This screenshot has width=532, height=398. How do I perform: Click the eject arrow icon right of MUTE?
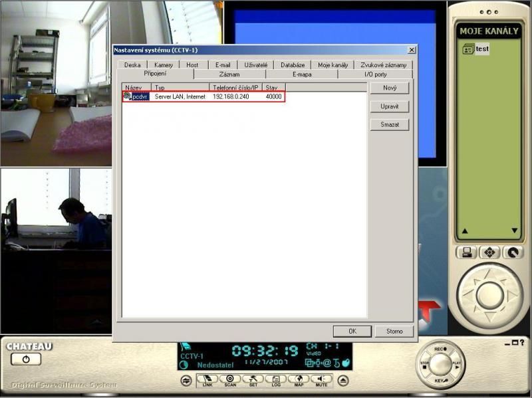pos(343,381)
